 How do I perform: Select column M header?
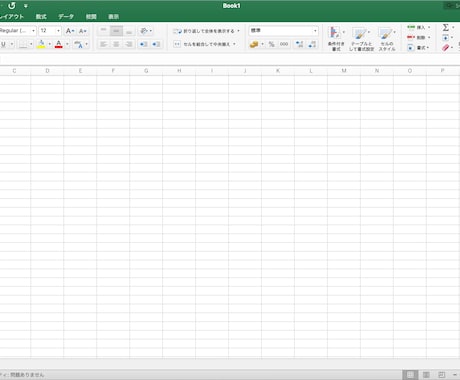[344, 71]
